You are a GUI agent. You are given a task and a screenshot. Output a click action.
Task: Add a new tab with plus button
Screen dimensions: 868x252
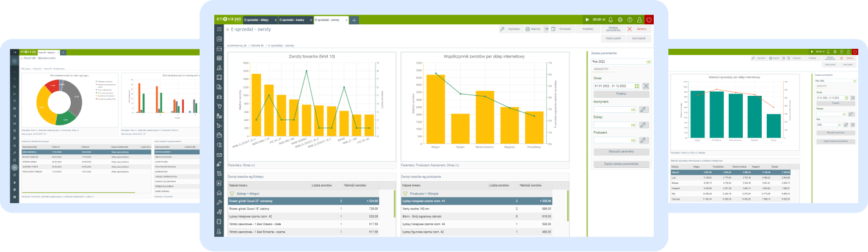click(x=355, y=20)
